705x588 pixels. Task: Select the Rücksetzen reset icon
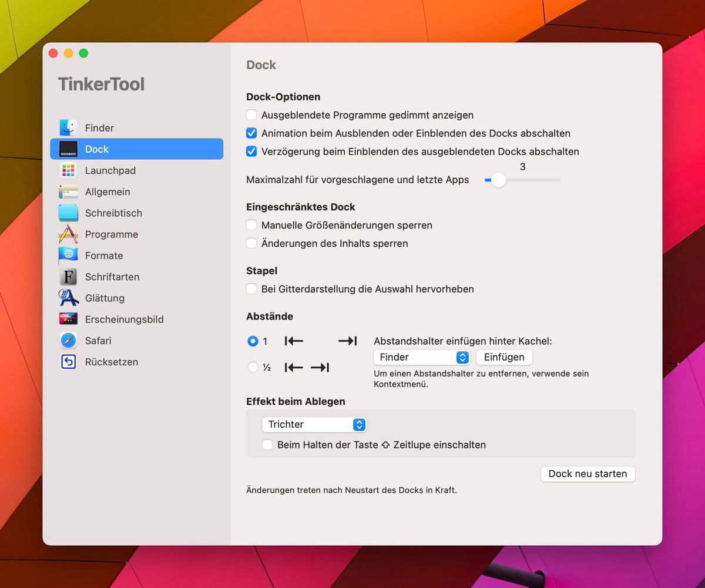[x=68, y=362]
